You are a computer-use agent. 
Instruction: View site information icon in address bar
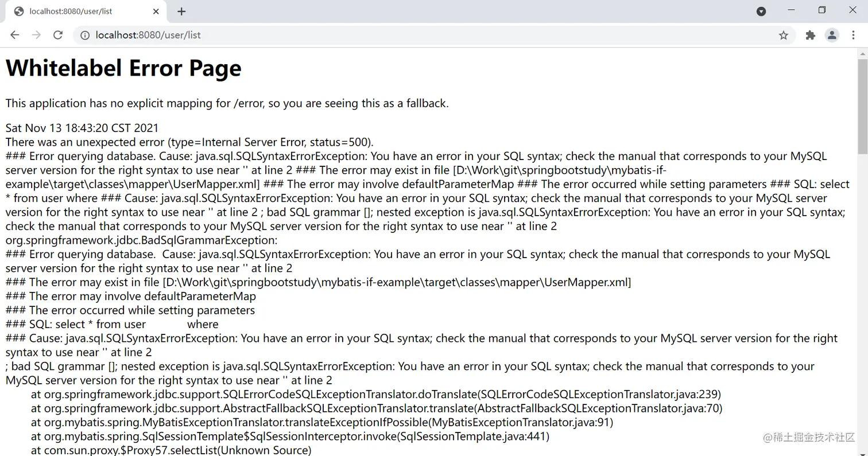[85, 35]
